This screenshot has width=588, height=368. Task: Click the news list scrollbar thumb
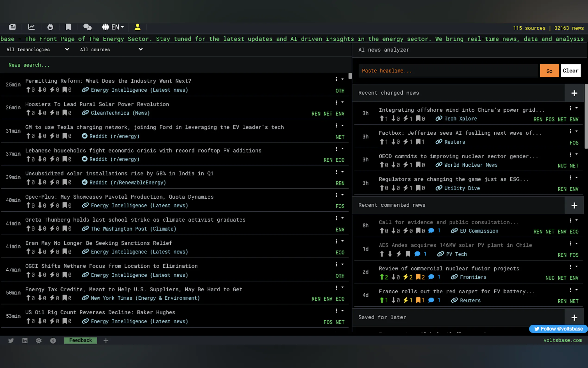(x=350, y=76)
